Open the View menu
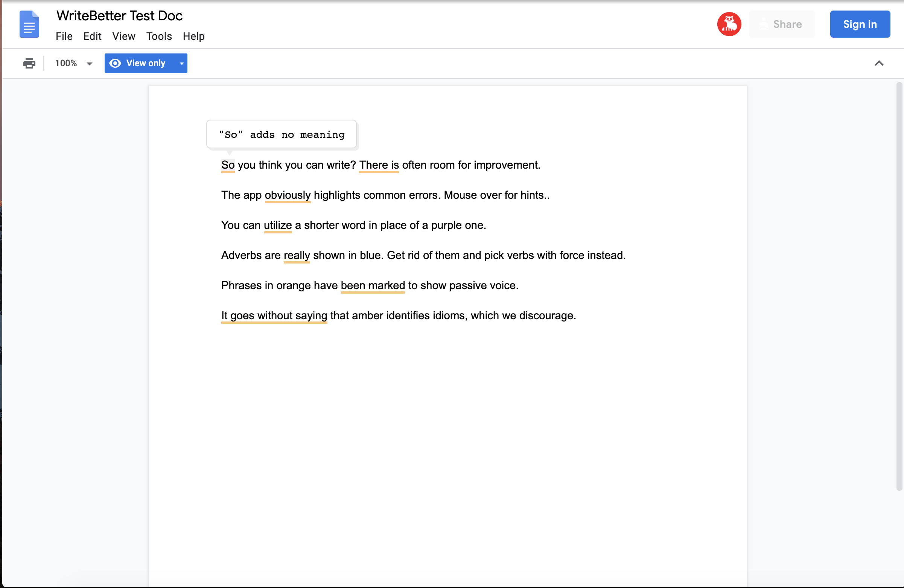Screen dimensions: 904x588 [123, 36]
